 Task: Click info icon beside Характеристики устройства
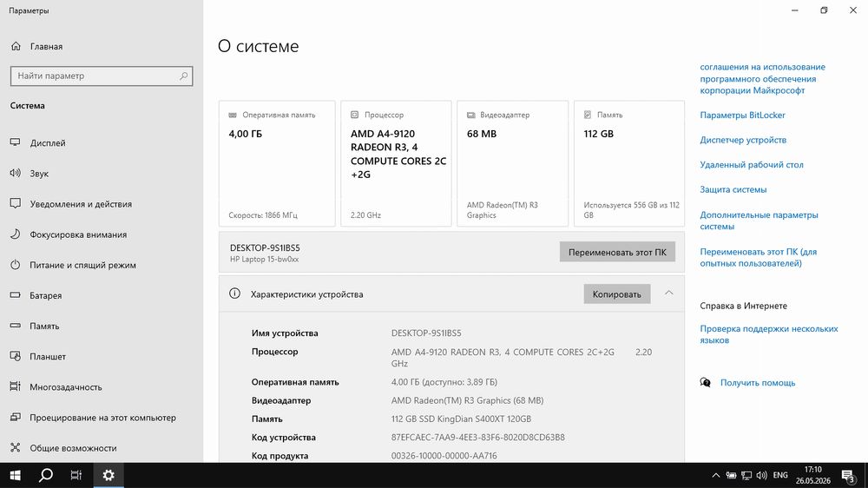(234, 293)
